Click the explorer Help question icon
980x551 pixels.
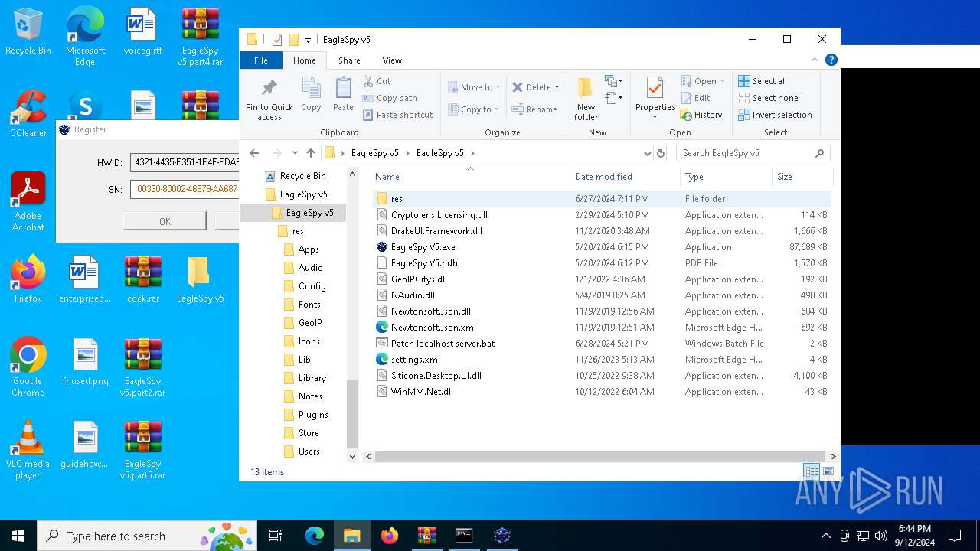click(831, 60)
